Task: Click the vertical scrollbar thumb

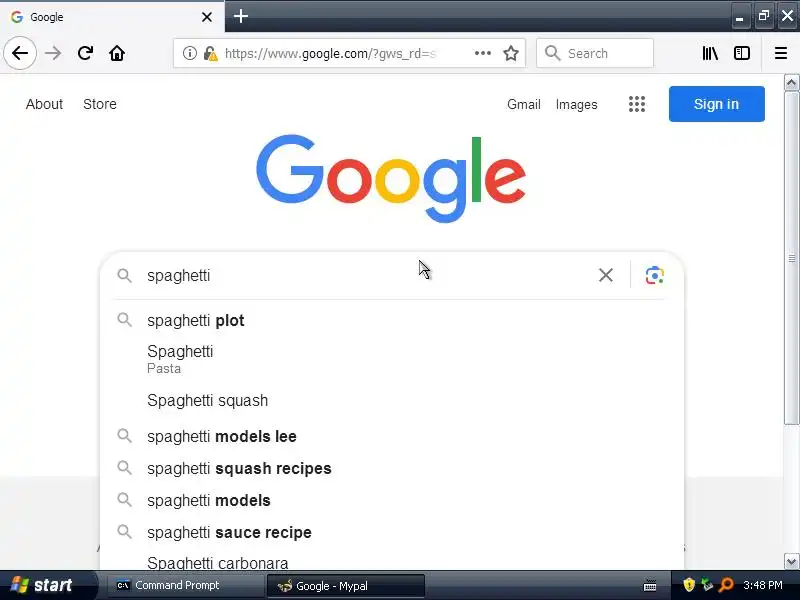Action: click(791, 258)
